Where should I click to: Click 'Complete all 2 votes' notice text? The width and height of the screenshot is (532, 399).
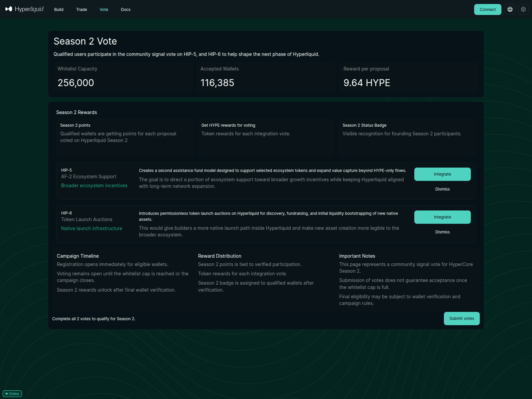click(94, 319)
